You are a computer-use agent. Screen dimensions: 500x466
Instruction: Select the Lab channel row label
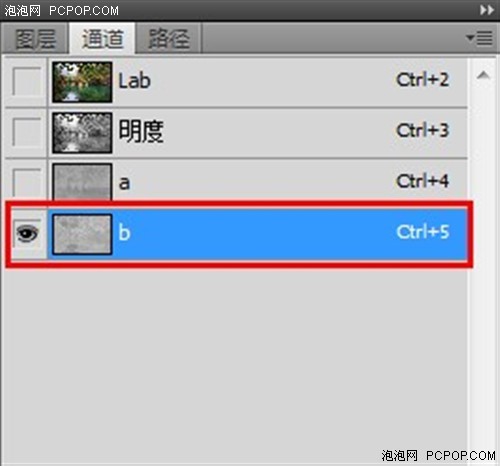click(x=134, y=81)
